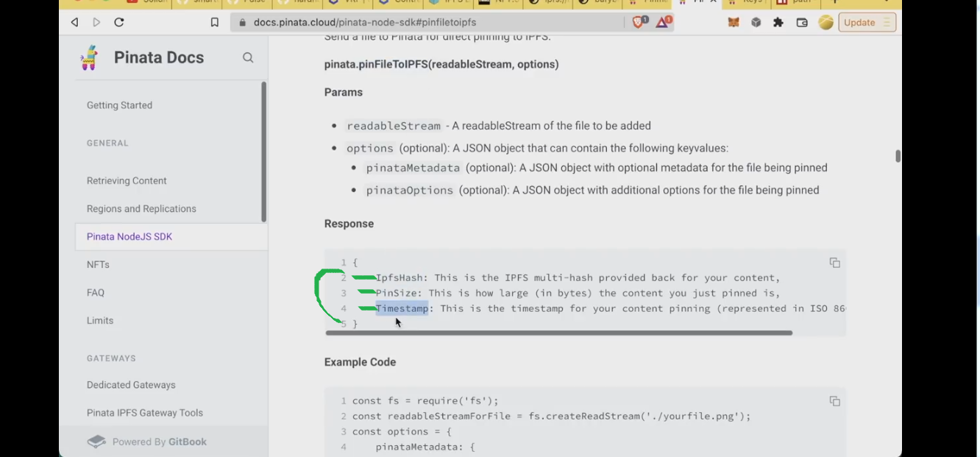Click the Powered By GitBook link
The width and height of the screenshot is (980, 457).
(160, 442)
